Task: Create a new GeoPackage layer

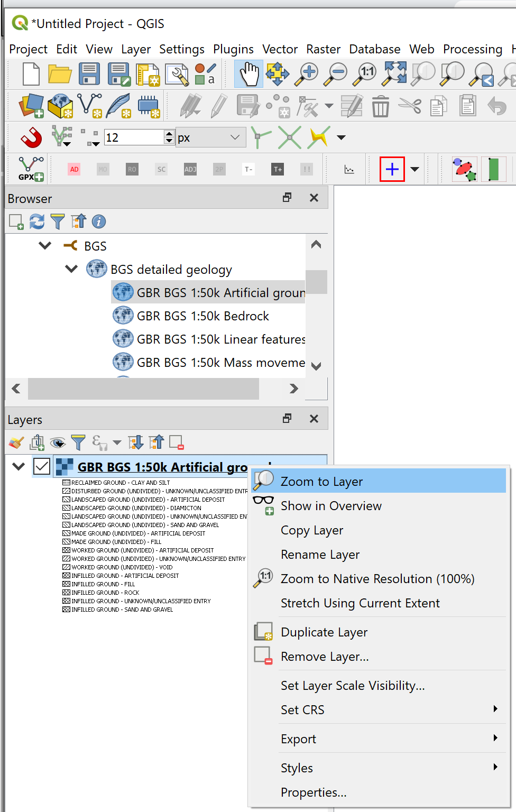Action: [60, 106]
